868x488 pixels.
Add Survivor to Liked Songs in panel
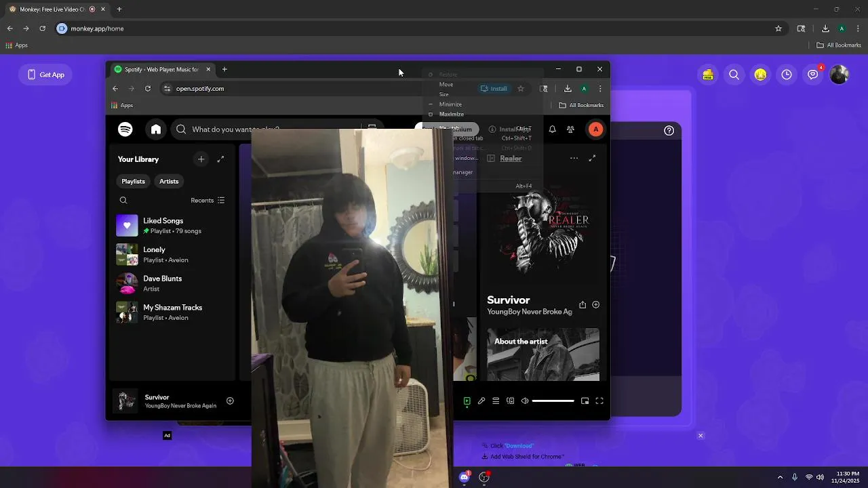[596, 305]
